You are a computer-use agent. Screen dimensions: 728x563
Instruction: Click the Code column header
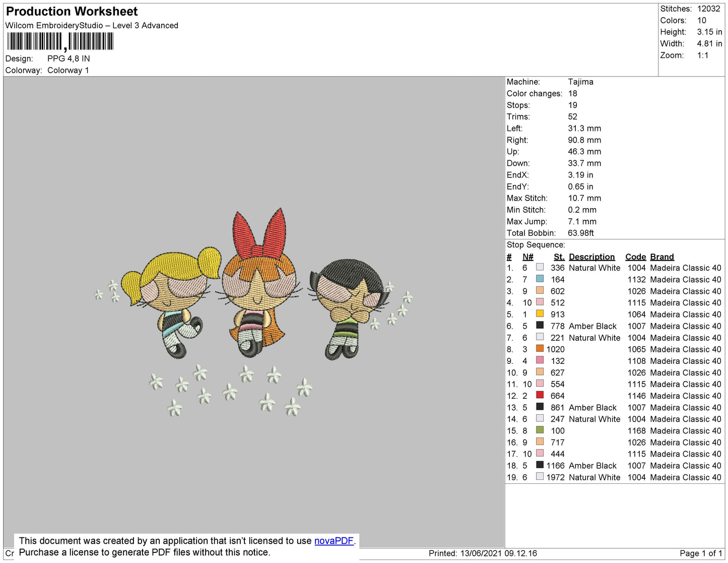tap(635, 257)
